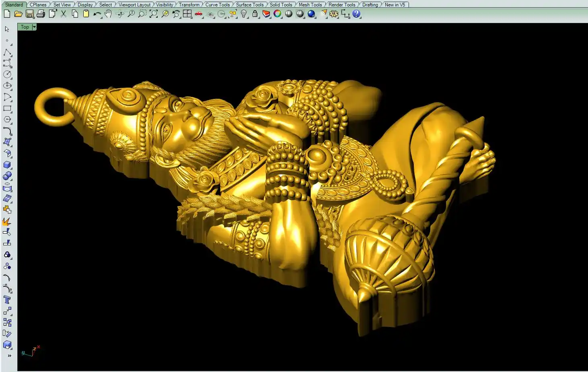Select the Pan hand tool
Image resolution: width=588 pixels, height=372 pixels.
[x=108, y=14]
